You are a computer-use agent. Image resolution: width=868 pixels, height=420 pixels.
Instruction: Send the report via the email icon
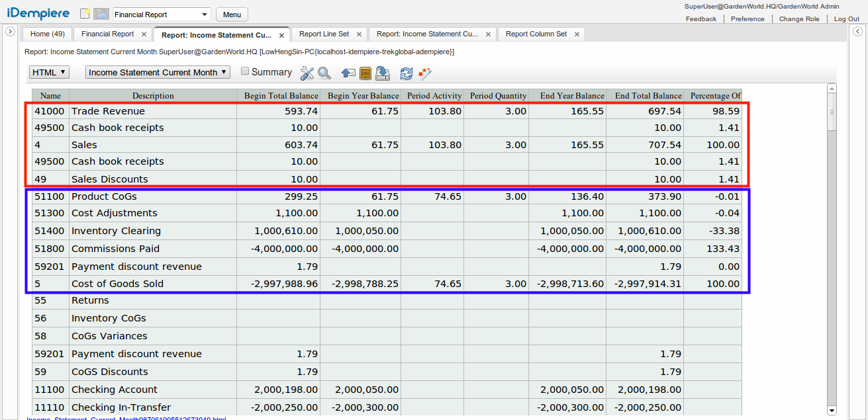click(348, 73)
